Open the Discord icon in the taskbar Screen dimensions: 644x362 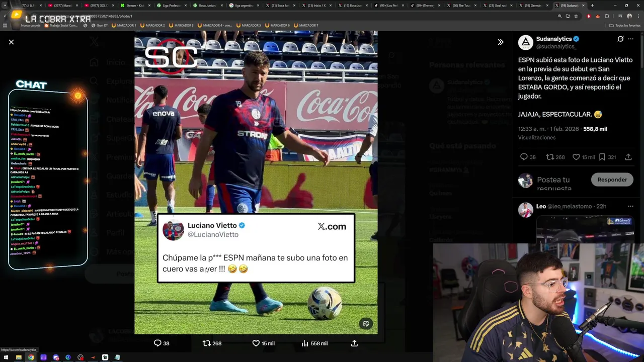[x=56, y=357]
